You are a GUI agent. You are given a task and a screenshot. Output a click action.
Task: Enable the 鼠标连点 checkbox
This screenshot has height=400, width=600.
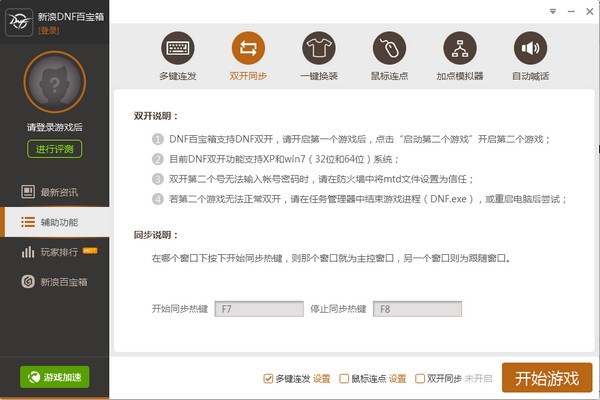[344, 379]
